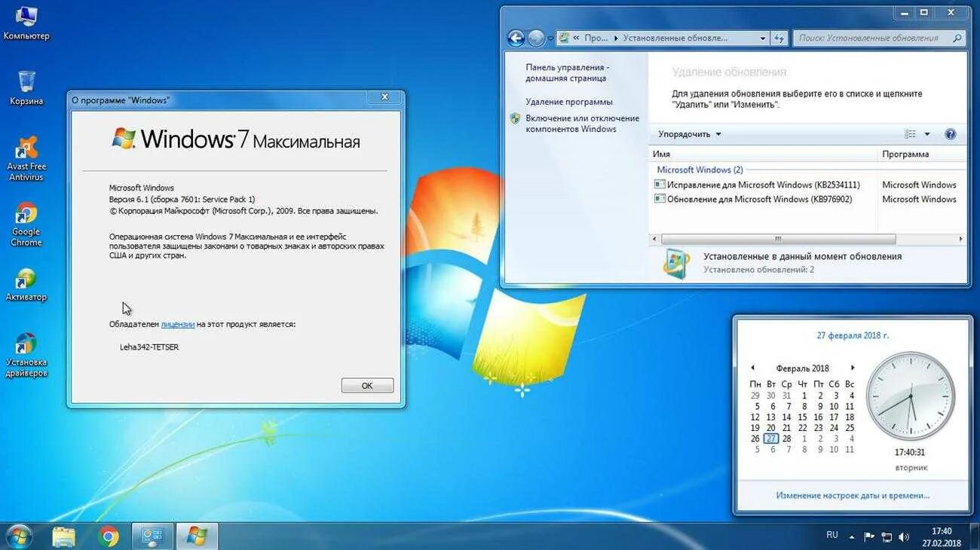Open Включение или отключение компонентов Windows
The height and width of the screenshot is (550, 980).
(582, 124)
